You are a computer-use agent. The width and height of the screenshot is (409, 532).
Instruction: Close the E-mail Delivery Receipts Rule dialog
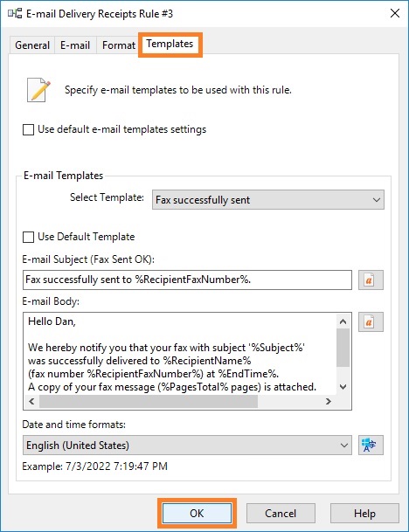395,14
